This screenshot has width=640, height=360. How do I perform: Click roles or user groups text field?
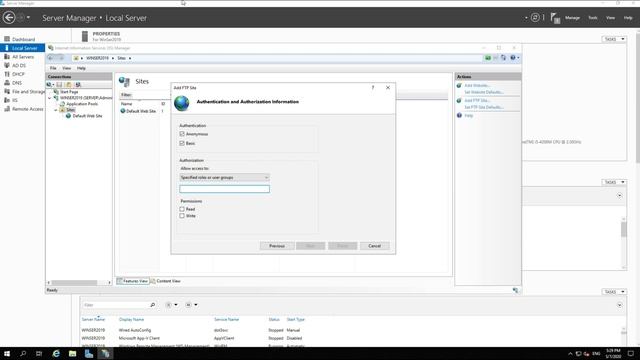tap(224, 189)
